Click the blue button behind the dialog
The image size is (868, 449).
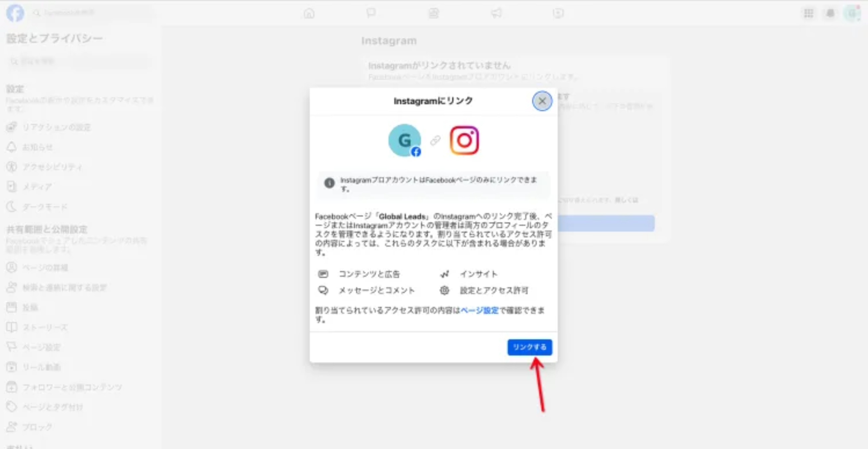606,223
